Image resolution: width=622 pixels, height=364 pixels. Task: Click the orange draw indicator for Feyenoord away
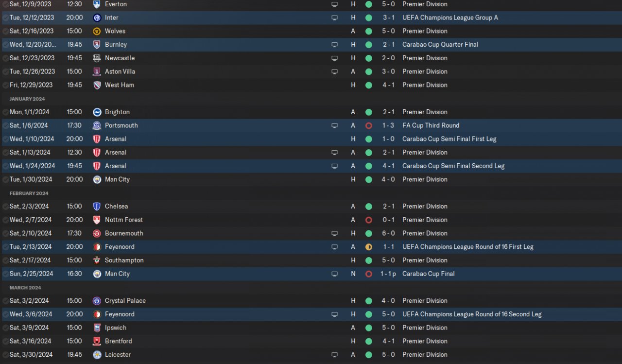point(368,247)
